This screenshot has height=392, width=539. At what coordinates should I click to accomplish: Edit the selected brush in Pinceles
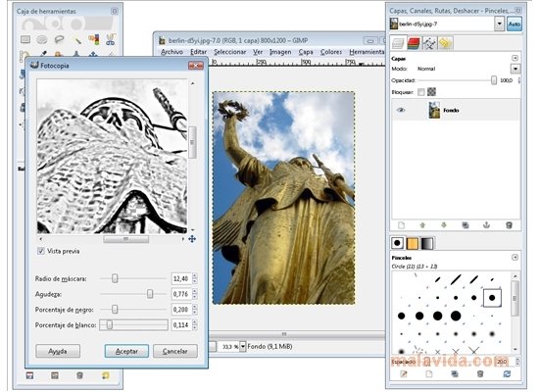point(404,374)
